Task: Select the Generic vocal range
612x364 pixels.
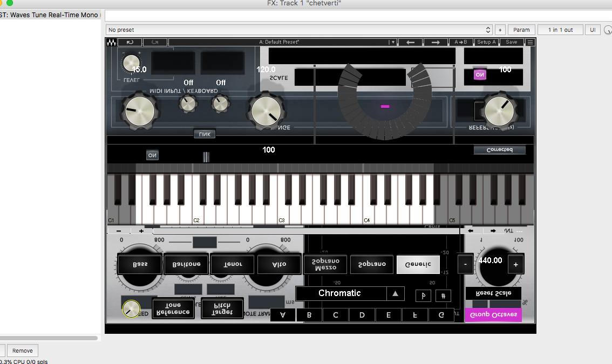Action: coord(418,264)
